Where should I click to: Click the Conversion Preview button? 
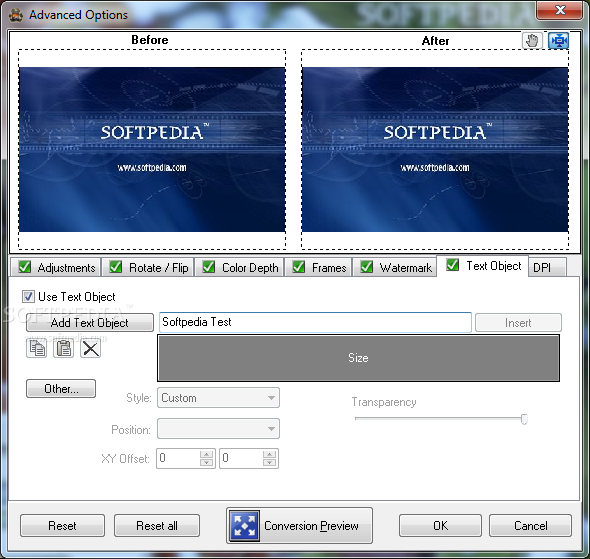click(300, 526)
